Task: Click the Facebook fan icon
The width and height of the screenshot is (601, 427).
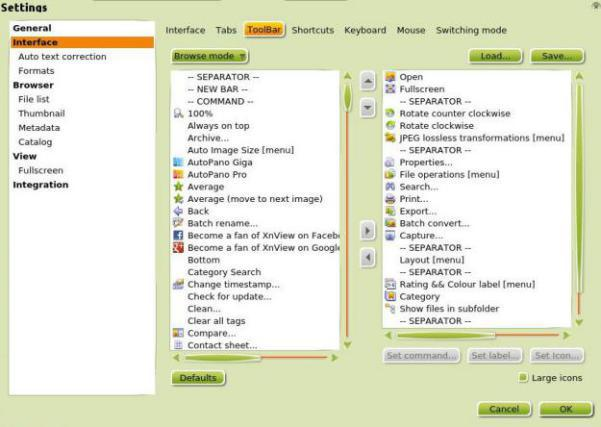Action: point(178,235)
